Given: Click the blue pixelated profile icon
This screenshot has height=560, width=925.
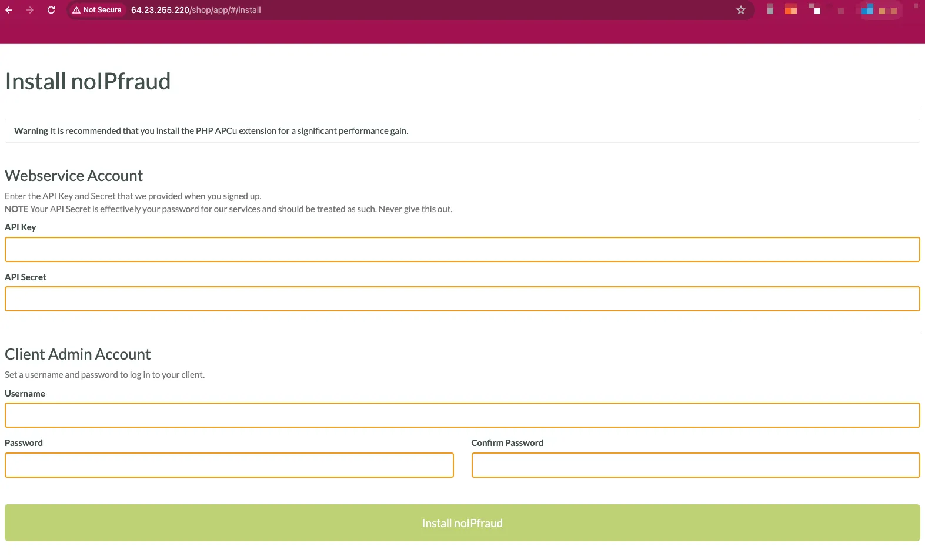Looking at the screenshot, I should (x=867, y=9).
